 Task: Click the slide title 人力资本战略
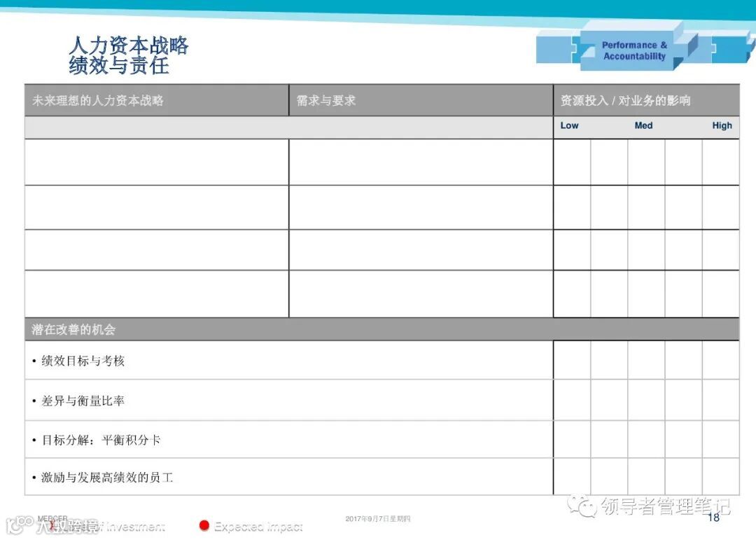tap(129, 46)
